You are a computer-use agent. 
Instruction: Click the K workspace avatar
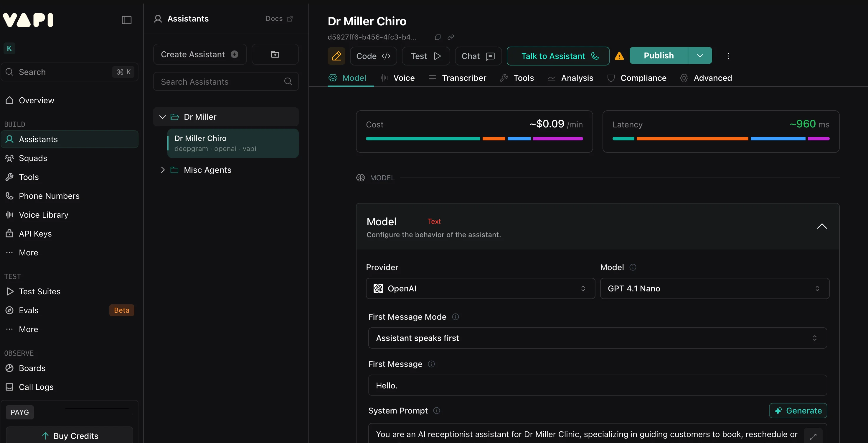pos(9,48)
